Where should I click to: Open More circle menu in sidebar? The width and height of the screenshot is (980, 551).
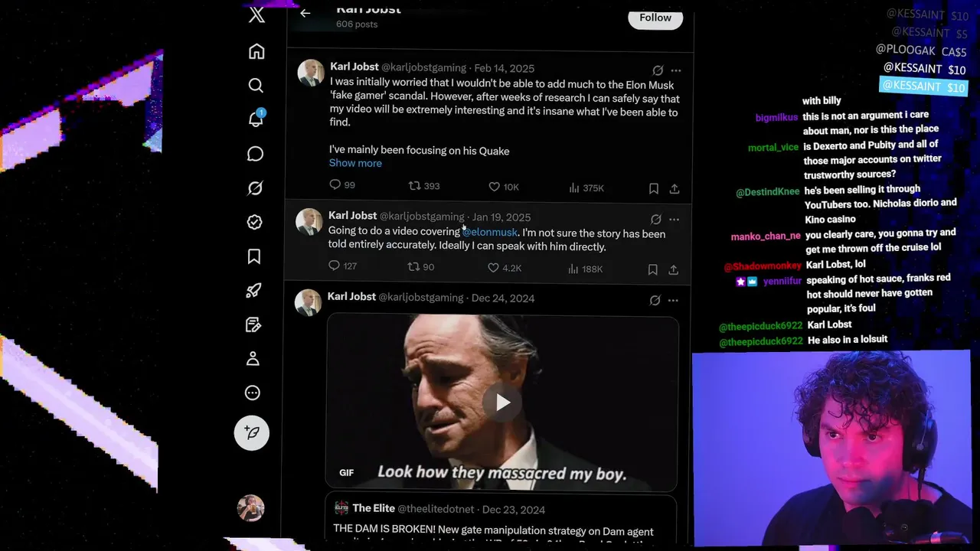(253, 393)
